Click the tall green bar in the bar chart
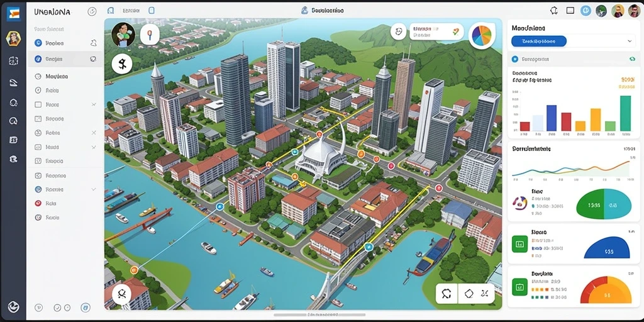Screen dimensions: 644x322 point(626,113)
